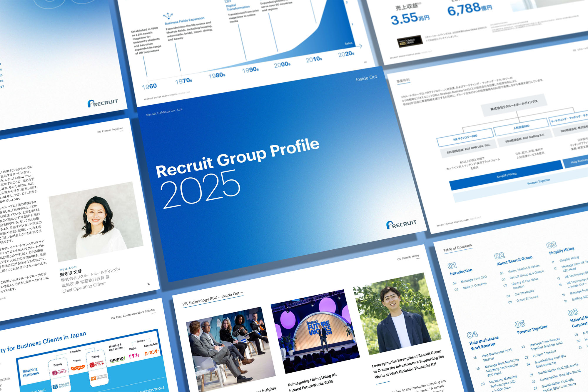Screen dimensions: 588x392
Task: Click the Hot Pepper Gourmet dining logo
Action: point(97,364)
